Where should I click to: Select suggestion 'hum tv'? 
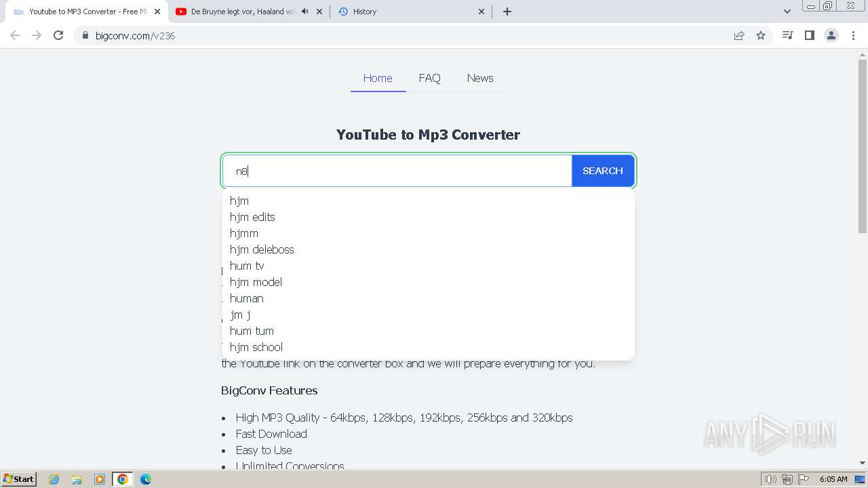[x=429, y=266]
